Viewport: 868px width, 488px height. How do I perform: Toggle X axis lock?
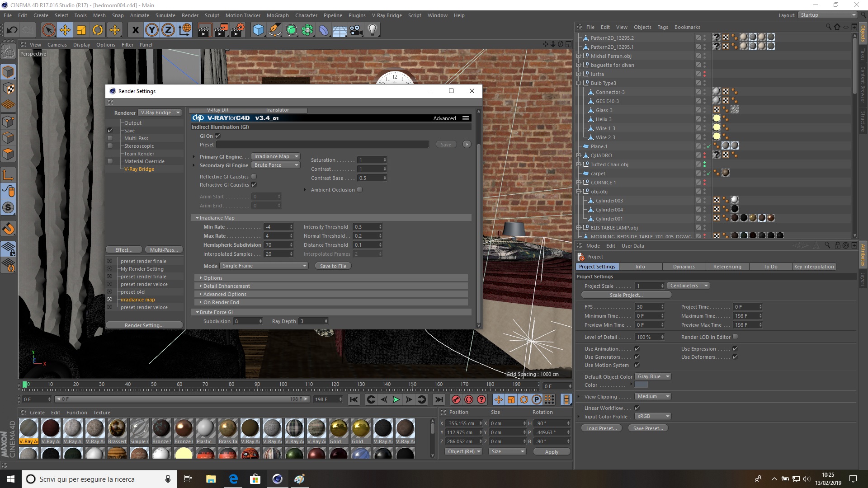click(x=135, y=30)
